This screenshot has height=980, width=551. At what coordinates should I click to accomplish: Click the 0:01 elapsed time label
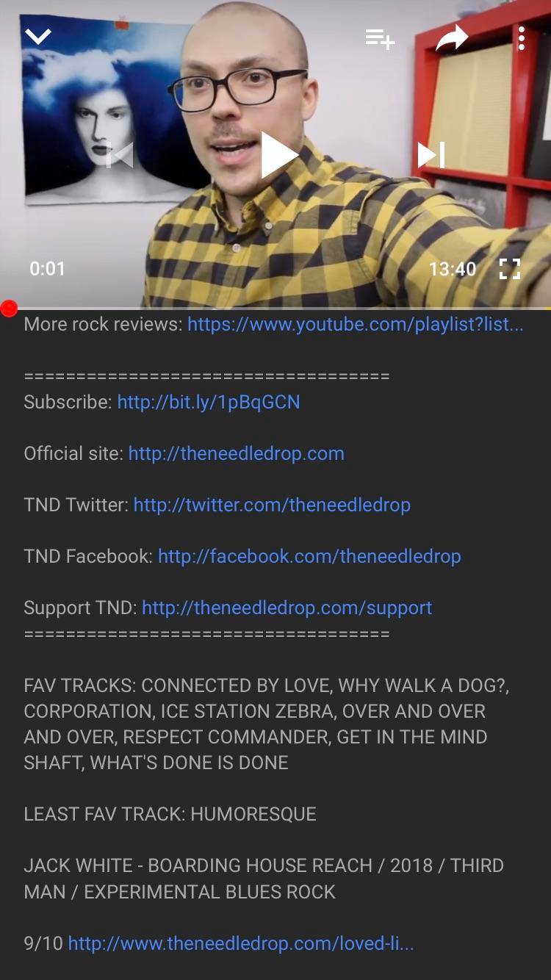point(47,269)
